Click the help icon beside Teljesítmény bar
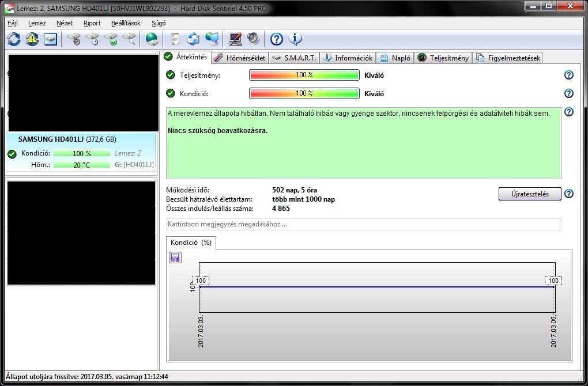 coord(569,75)
